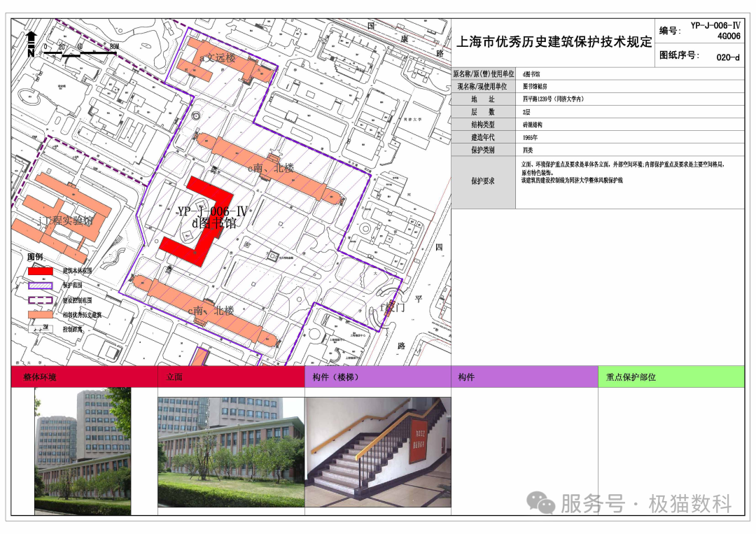The height and width of the screenshot is (534, 756).
Task: Click the red 建筑本体范围 legend swatch
Action: click(41, 272)
